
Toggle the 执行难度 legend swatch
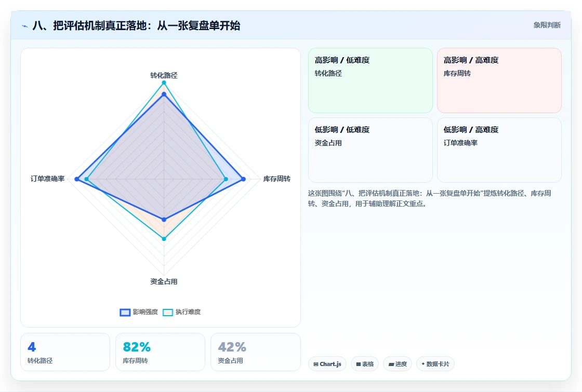[168, 312]
